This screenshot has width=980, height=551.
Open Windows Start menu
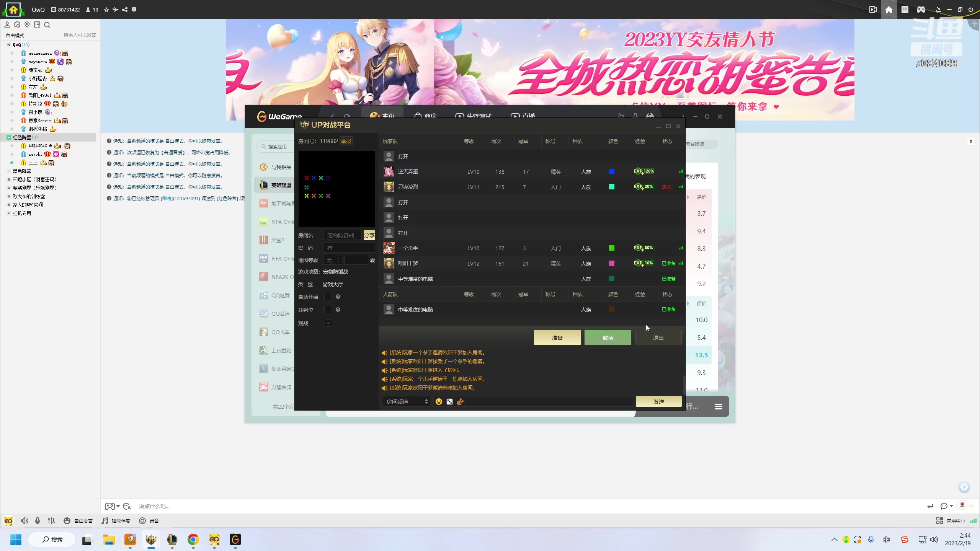(x=16, y=540)
